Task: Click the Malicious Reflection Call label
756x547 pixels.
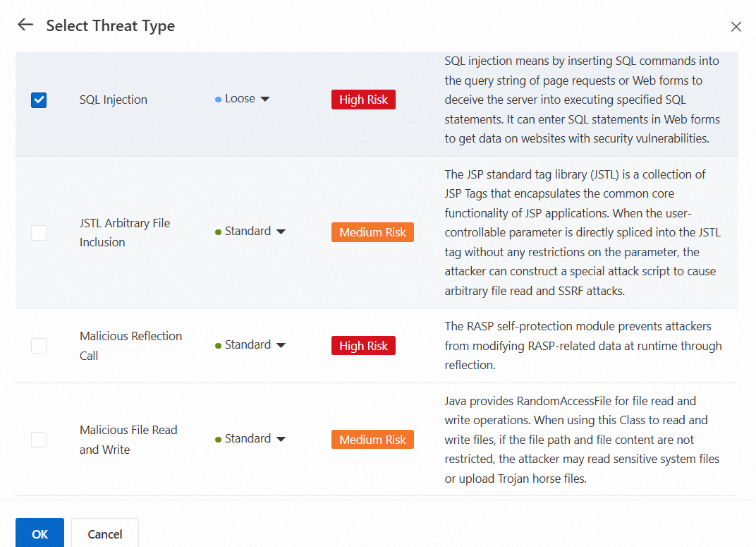Action: (x=130, y=346)
